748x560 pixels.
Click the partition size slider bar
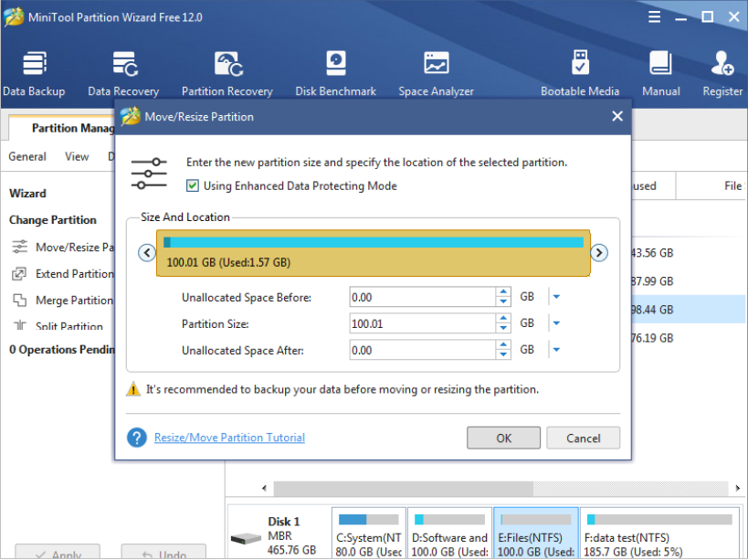(x=373, y=253)
